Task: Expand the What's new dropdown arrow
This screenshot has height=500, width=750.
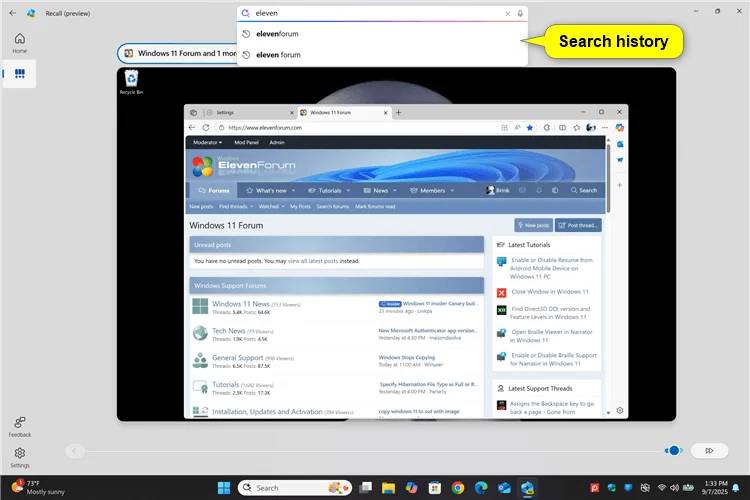Action: click(x=293, y=190)
